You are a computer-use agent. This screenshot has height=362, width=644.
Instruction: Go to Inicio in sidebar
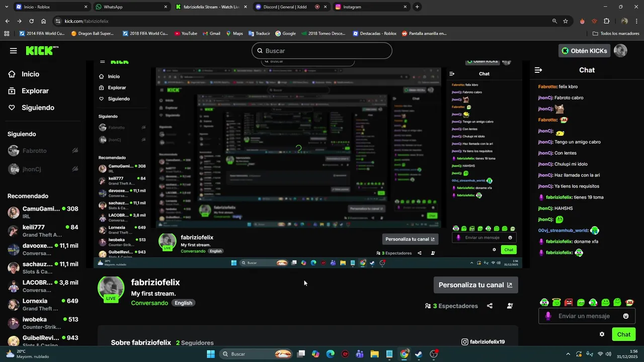(x=30, y=74)
